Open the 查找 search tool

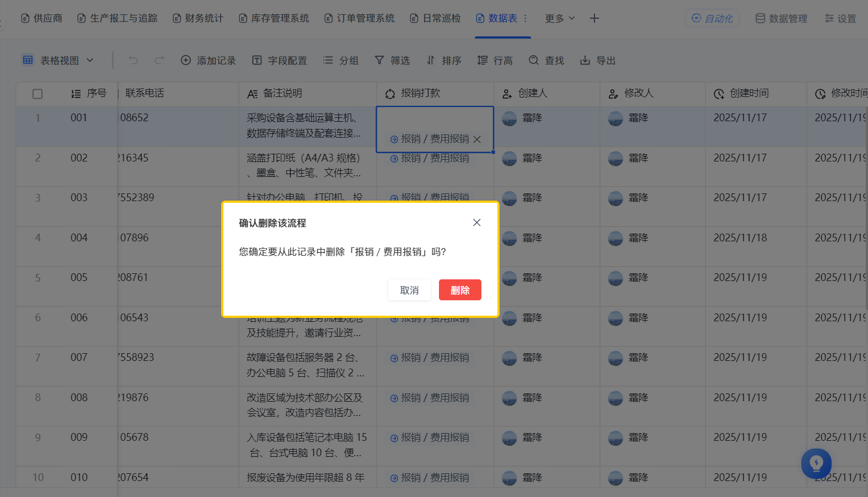[546, 60]
